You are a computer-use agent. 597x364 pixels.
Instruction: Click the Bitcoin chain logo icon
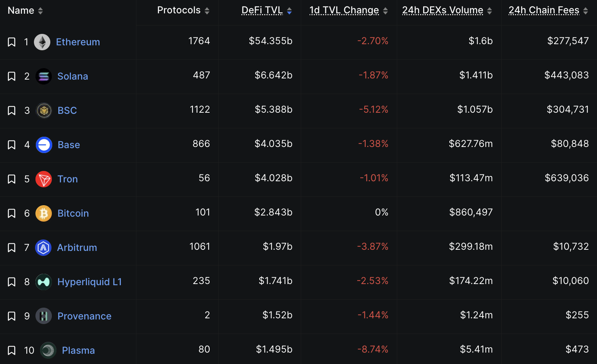click(43, 213)
